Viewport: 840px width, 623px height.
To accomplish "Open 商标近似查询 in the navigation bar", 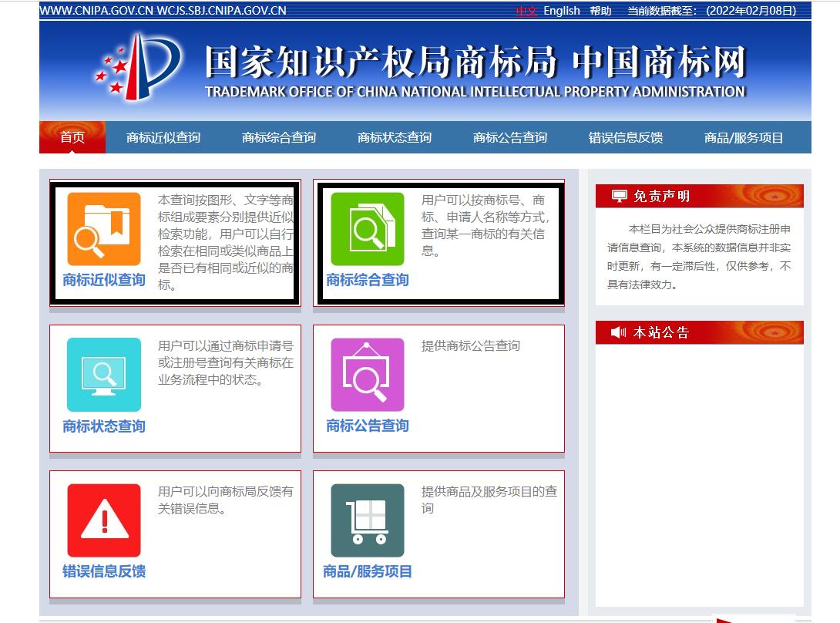I will tap(163, 138).
